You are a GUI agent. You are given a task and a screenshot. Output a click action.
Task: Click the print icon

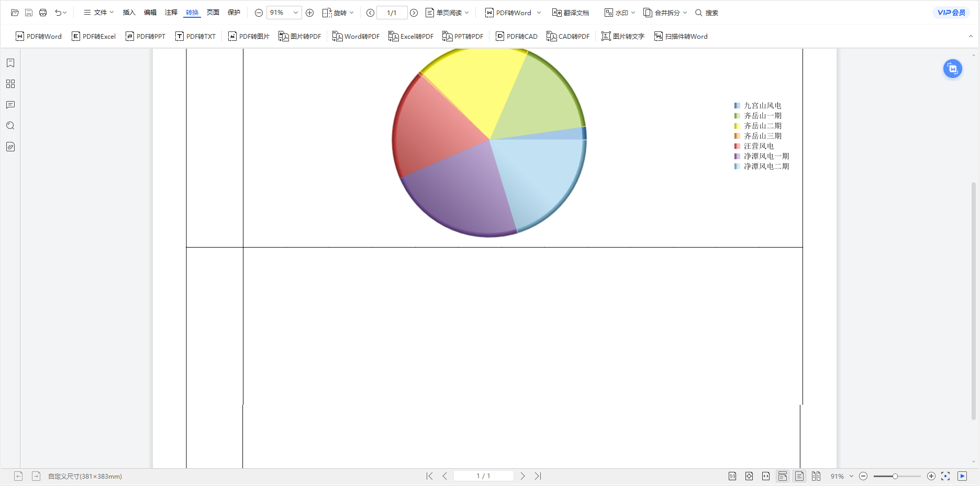[43, 13]
